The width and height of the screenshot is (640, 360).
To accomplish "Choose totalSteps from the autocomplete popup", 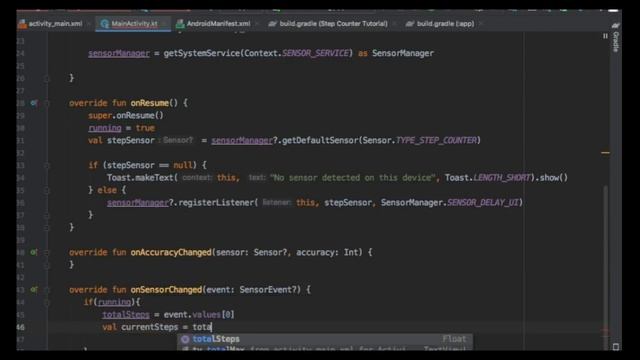I will pyautogui.click(x=325, y=339).
